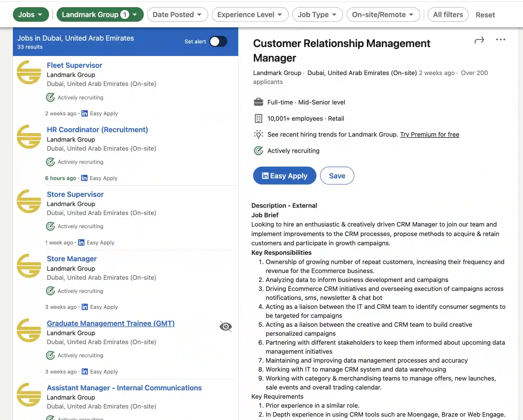This screenshot has height=420, width=523.
Task: Open the three-dot more options menu
Action: click(500, 40)
